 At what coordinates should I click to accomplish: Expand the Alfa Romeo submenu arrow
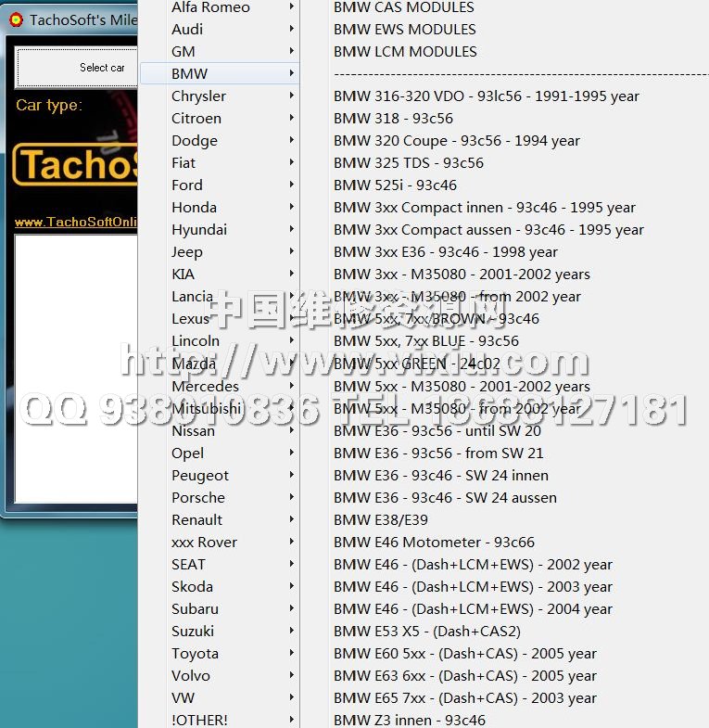pyautogui.click(x=292, y=7)
